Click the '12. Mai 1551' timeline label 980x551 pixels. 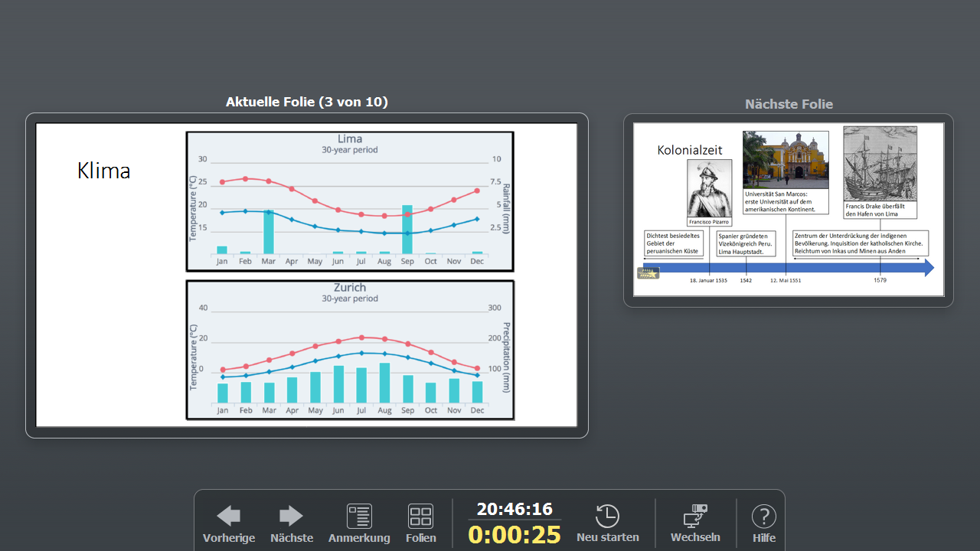(x=785, y=280)
